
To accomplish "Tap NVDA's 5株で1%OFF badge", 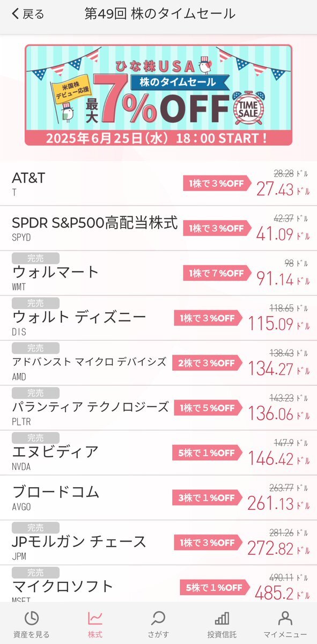I will coord(207,453).
